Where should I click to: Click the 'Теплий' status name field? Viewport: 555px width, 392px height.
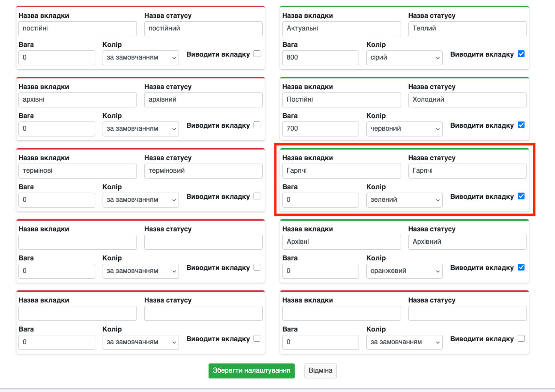click(467, 29)
